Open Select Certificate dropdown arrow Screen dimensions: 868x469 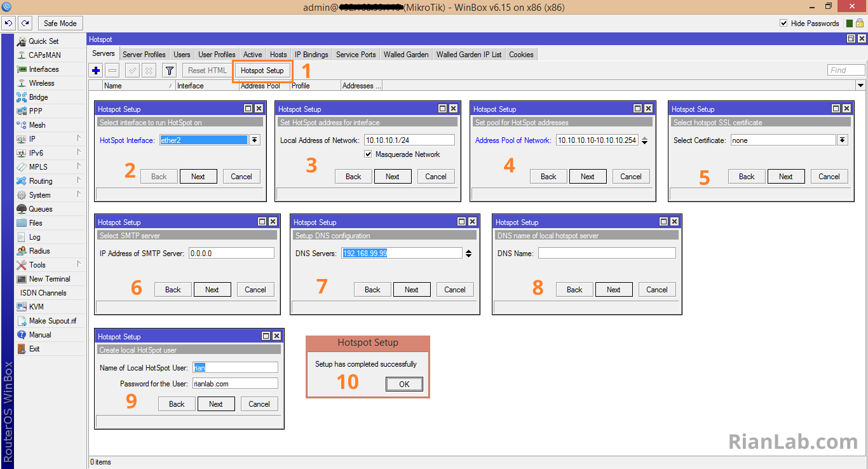pos(843,140)
